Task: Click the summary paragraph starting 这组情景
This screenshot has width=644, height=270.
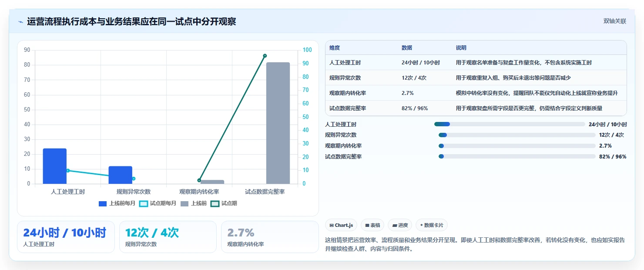Action: coord(475,244)
